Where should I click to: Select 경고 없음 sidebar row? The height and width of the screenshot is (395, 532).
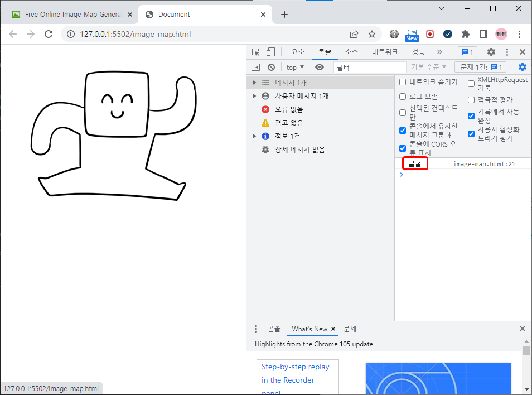(x=320, y=123)
